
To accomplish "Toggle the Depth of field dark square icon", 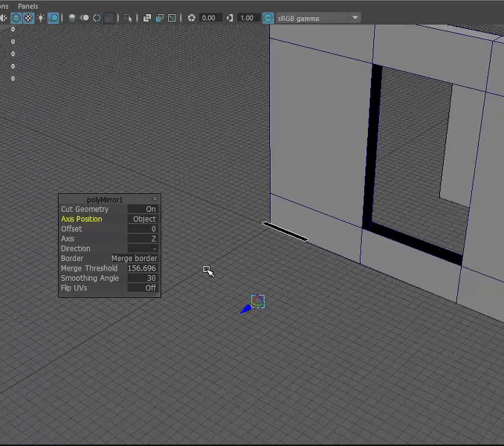I will pos(109,18).
